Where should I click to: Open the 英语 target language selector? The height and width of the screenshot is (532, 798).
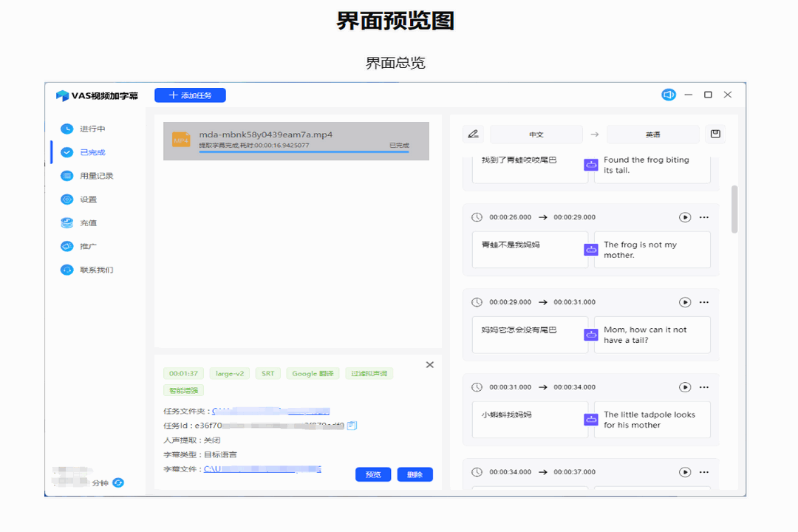[652, 134]
